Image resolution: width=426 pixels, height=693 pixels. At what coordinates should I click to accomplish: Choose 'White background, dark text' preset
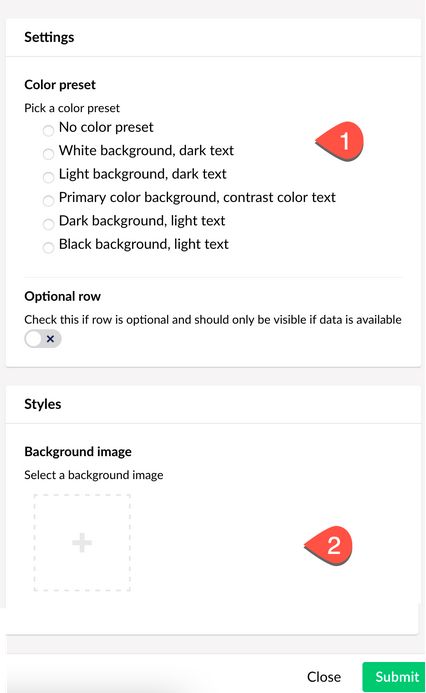tap(48, 154)
